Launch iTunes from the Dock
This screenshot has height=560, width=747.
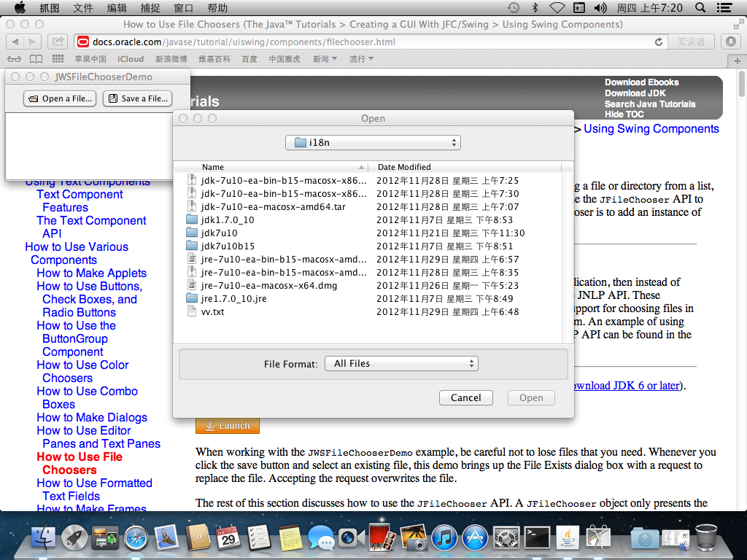point(444,539)
